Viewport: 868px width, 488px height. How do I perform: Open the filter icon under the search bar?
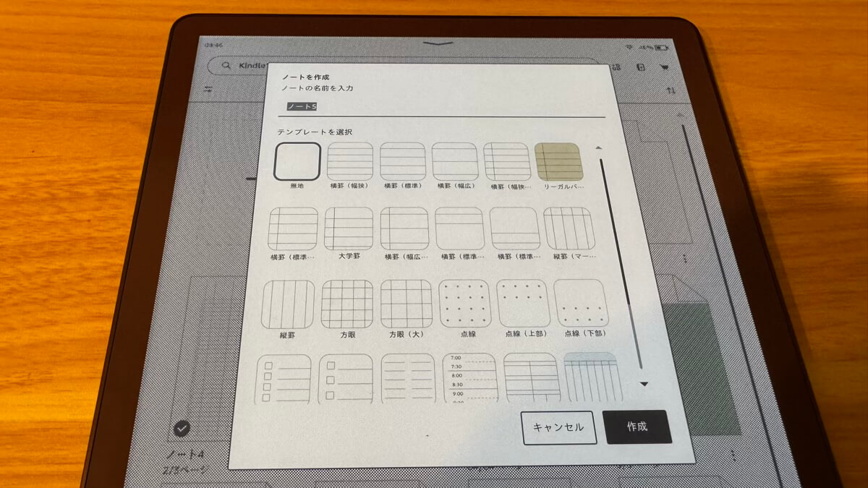point(208,90)
